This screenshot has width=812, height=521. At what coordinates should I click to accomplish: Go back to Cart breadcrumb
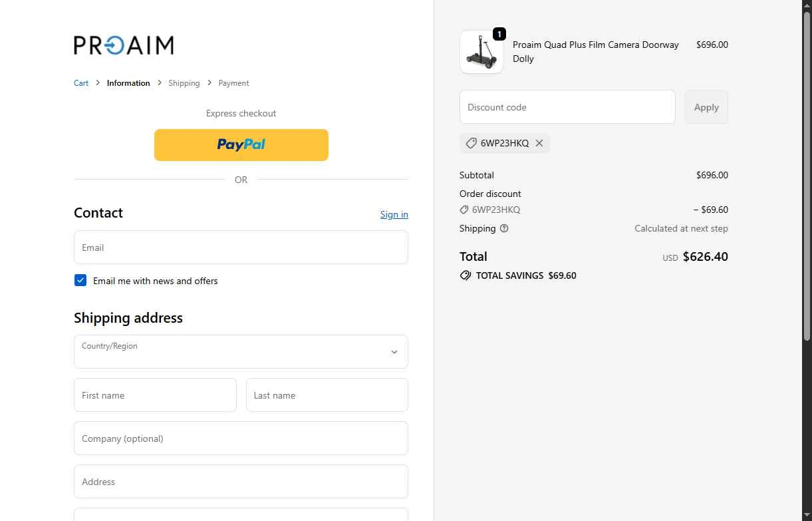(81, 83)
